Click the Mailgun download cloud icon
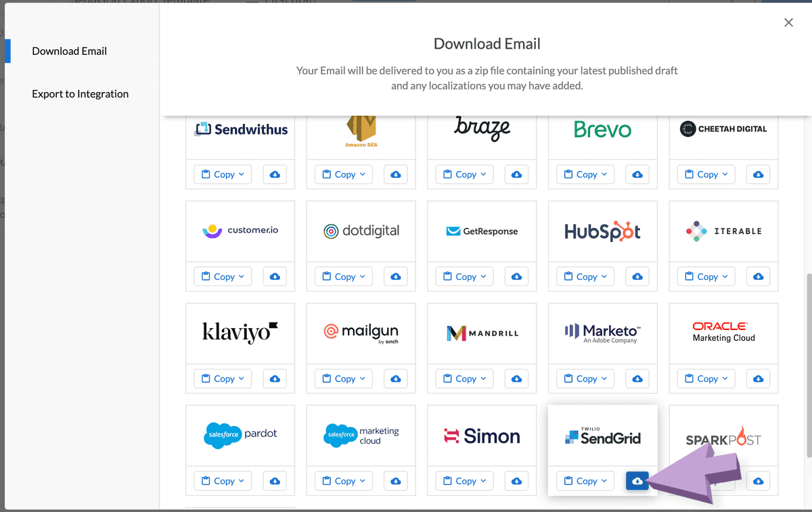812x512 pixels. tap(396, 379)
